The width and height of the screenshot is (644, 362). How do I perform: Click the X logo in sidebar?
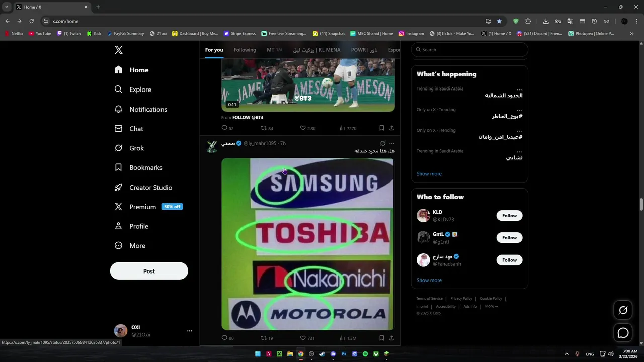[x=118, y=50]
